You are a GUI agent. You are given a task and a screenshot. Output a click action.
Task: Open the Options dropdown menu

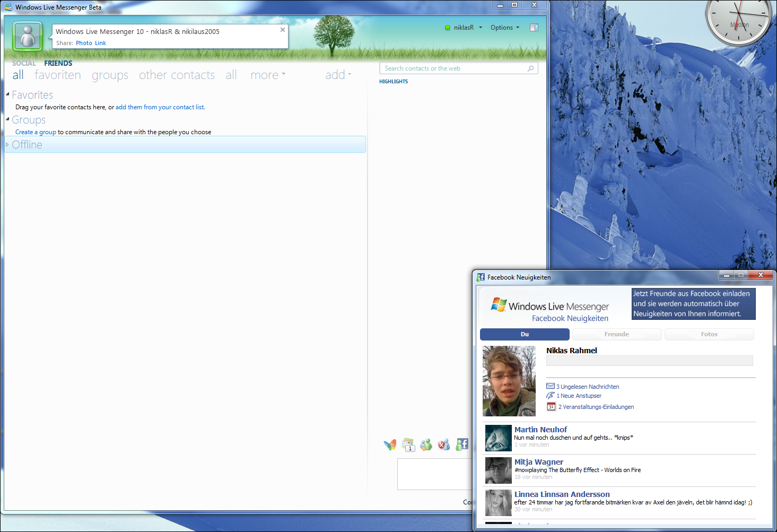click(505, 28)
